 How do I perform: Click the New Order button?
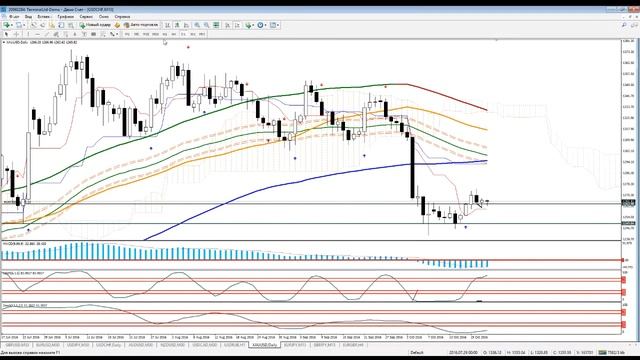coord(95,25)
